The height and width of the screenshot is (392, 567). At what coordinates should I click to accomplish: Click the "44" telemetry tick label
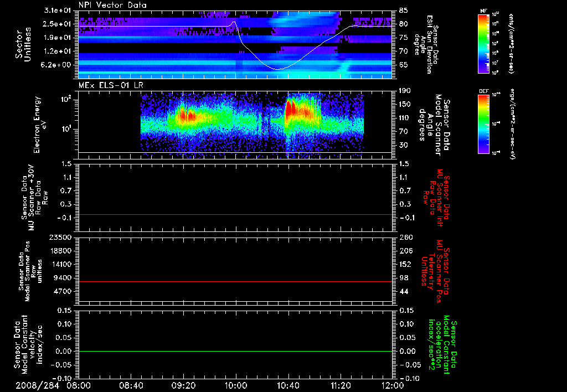coord(404,291)
